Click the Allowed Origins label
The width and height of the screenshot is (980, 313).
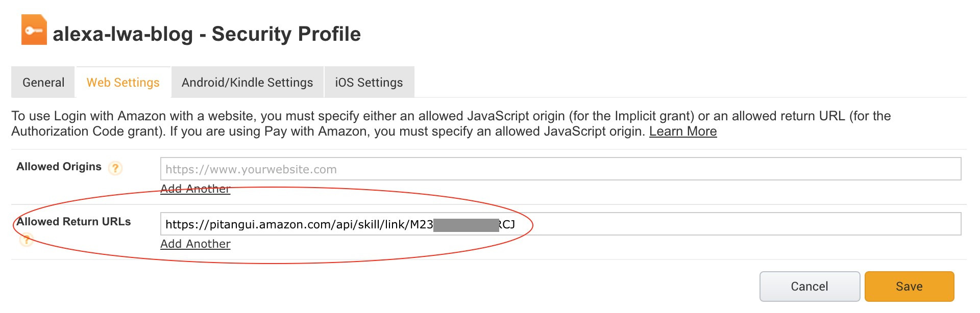pyautogui.click(x=59, y=166)
